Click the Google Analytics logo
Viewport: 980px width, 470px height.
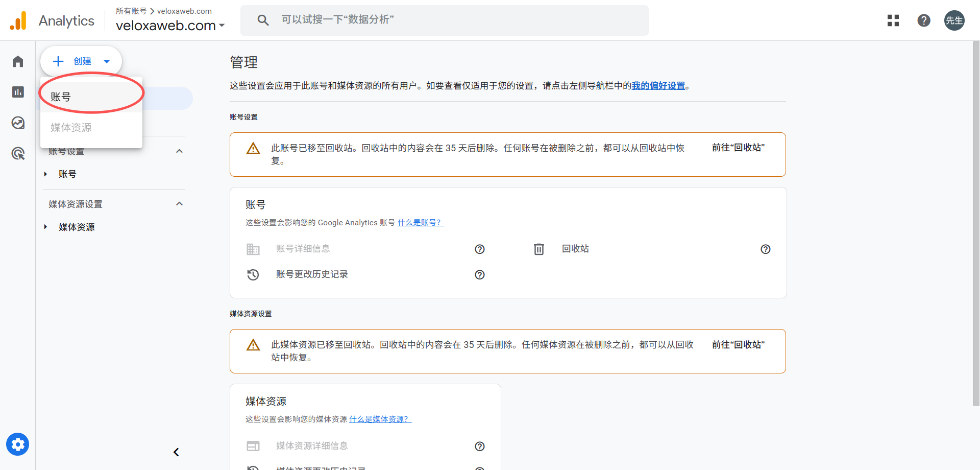51,20
